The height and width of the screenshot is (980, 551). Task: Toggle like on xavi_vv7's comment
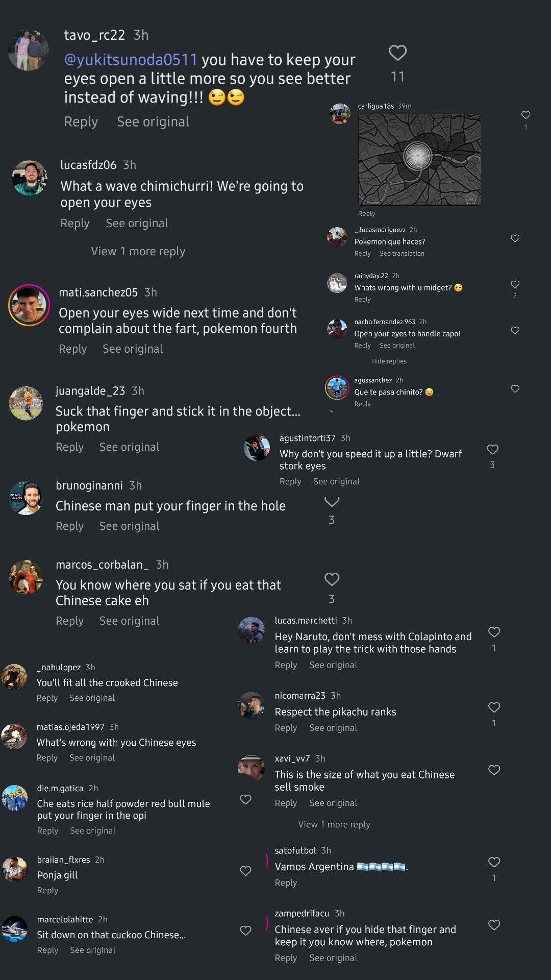494,770
